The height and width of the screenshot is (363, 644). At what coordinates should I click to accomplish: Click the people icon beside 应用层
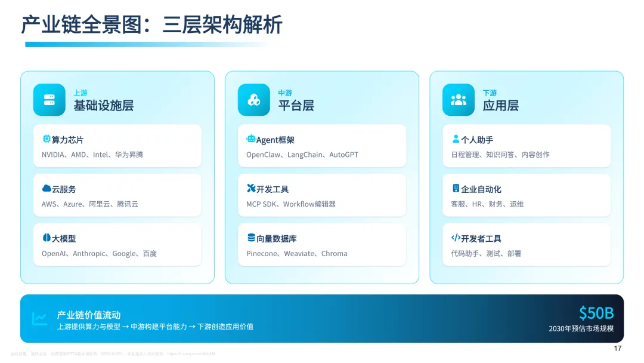point(459,100)
